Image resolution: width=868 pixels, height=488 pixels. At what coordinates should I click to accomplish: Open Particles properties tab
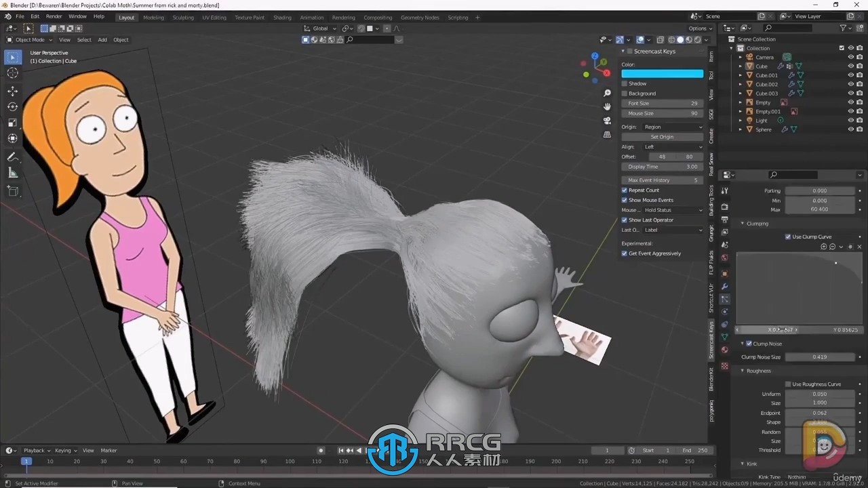pos(725,299)
